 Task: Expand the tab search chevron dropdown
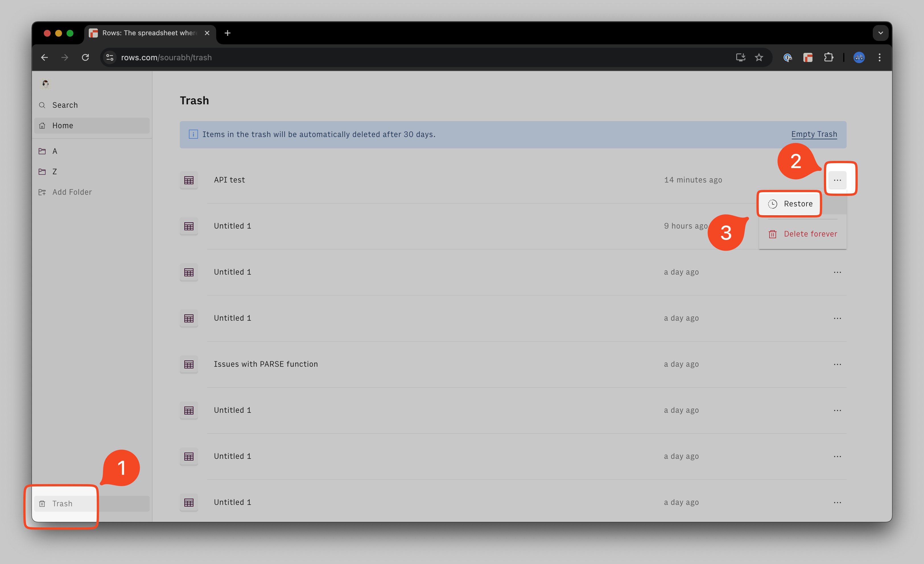pyautogui.click(x=880, y=33)
